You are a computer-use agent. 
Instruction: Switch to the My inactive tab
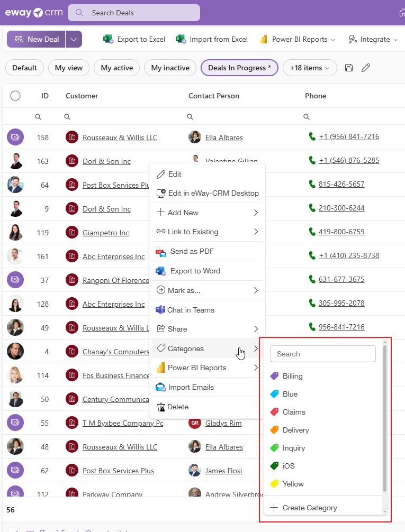pyautogui.click(x=170, y=68)
